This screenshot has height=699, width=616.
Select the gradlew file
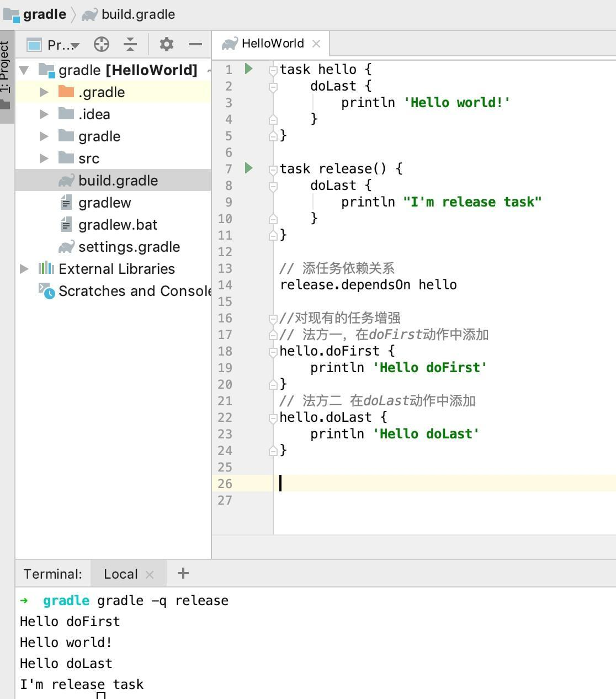113,203
